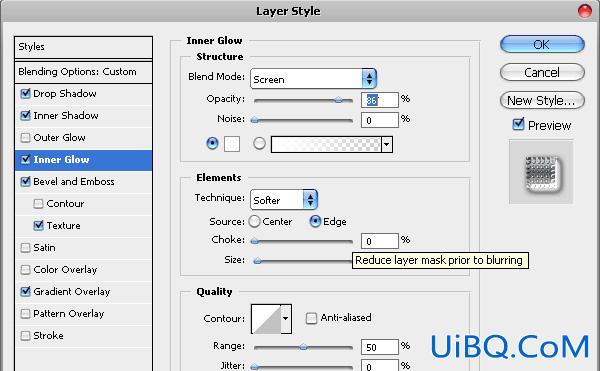This screenshot has width=600, height=371.
Task: Close the Layer Style dialog
Action: tap(584, 11)
